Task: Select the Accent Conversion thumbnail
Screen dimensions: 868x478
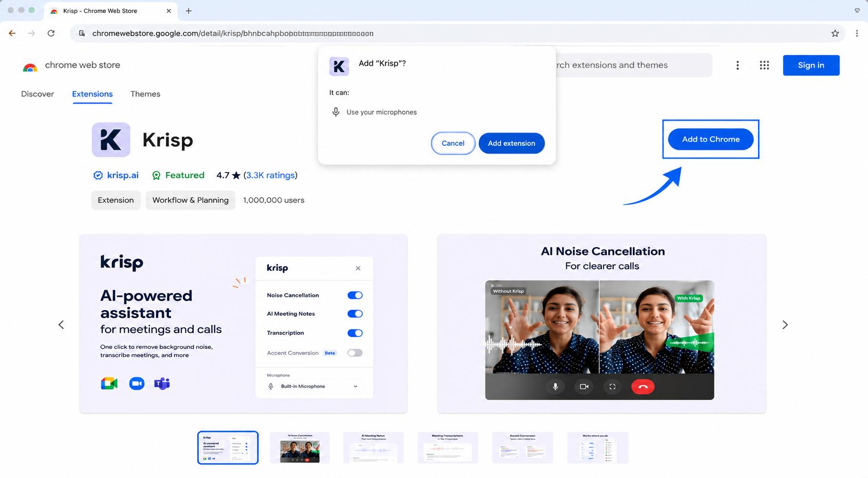Action: (522, 448)
